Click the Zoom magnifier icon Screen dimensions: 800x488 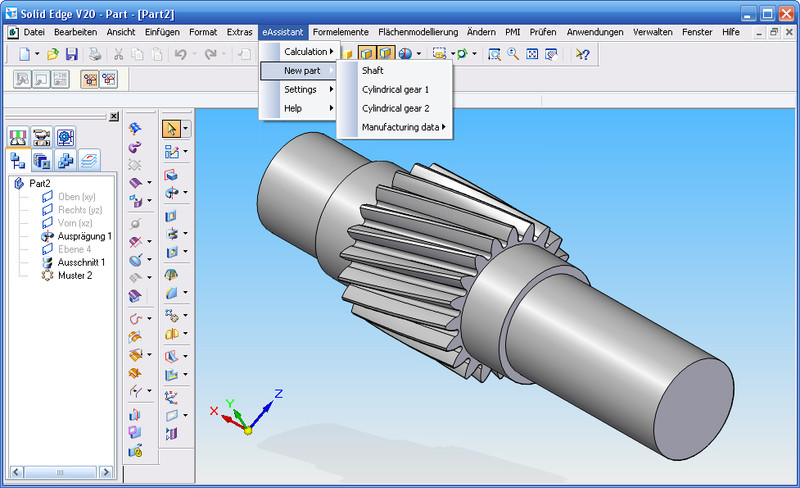point(513,53)
